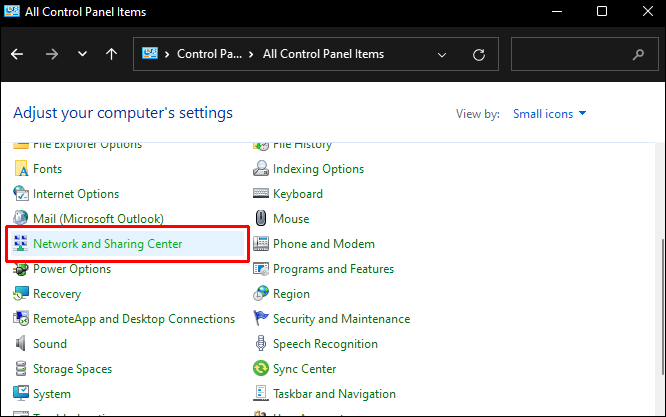
Task: Open the Mouse icon
Action: click(261, 218)
